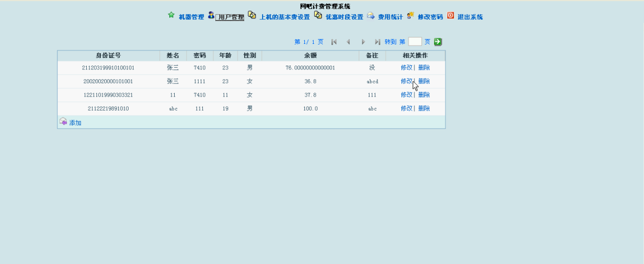Click 修改 for ID 122110199903033321
The width and height of the screenshot is (644, 264).
point(406,95)
